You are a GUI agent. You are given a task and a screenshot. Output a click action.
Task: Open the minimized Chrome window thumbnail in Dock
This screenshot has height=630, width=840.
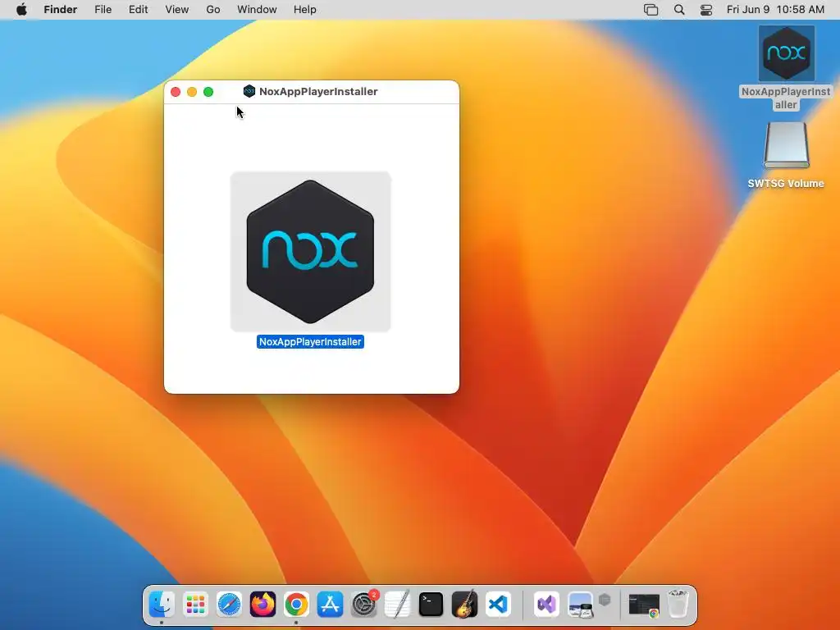644,605
